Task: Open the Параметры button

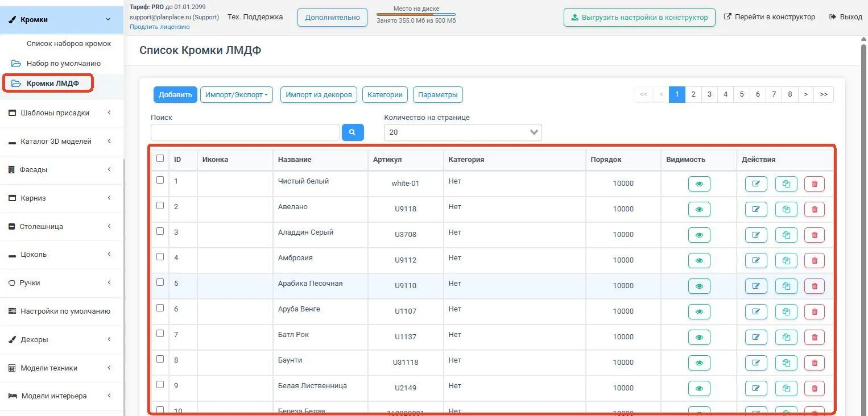Action: click(438, 95)
